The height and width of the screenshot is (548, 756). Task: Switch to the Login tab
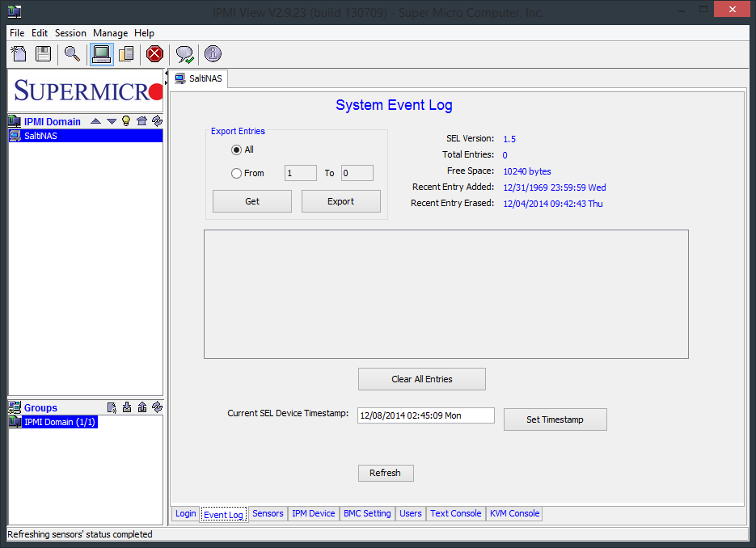(x=186, y=514)
